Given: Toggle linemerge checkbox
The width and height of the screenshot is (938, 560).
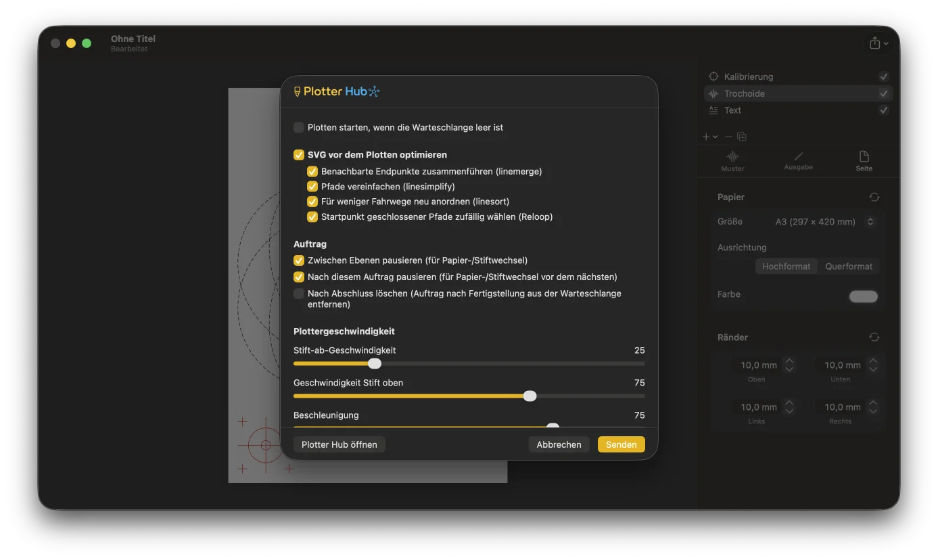Looking at the screenshot, I should (312, 172).
